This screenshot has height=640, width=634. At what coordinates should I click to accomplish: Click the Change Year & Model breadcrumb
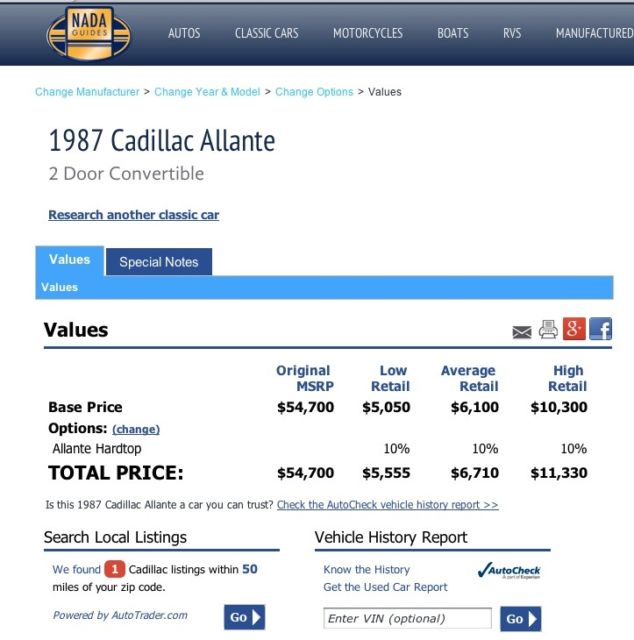pos(207,92)
